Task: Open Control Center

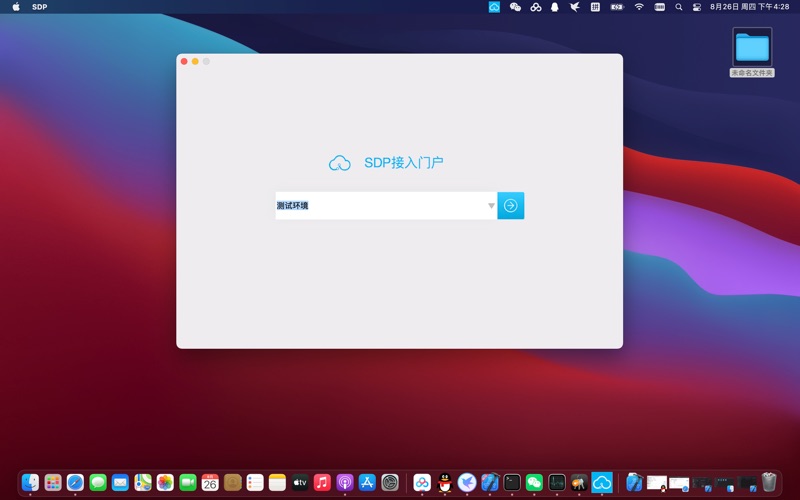Action: 696,7
